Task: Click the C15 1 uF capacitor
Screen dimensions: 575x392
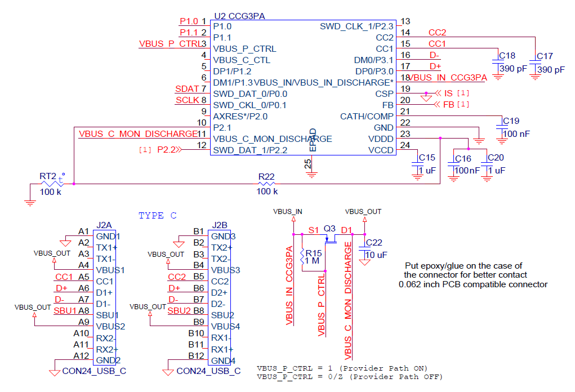Action: [417, 163]
